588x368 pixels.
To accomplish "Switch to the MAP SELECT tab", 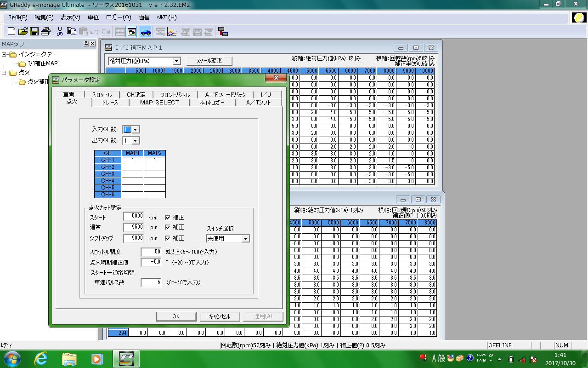I will tap(159, 103).
